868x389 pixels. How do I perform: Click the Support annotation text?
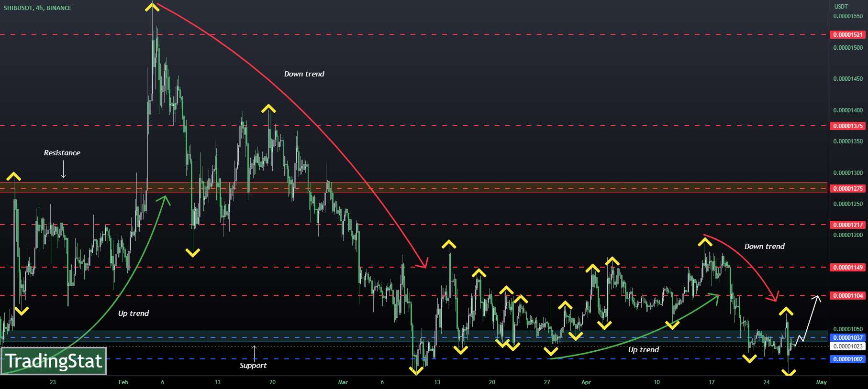coord(253,366)
